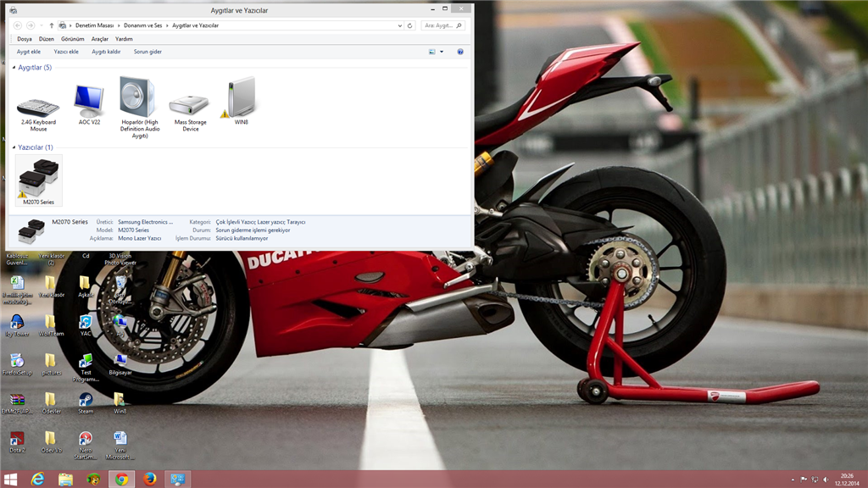Expand the recent locations dropdown arrow
The image size is (868, 488).
pos(41,25)
